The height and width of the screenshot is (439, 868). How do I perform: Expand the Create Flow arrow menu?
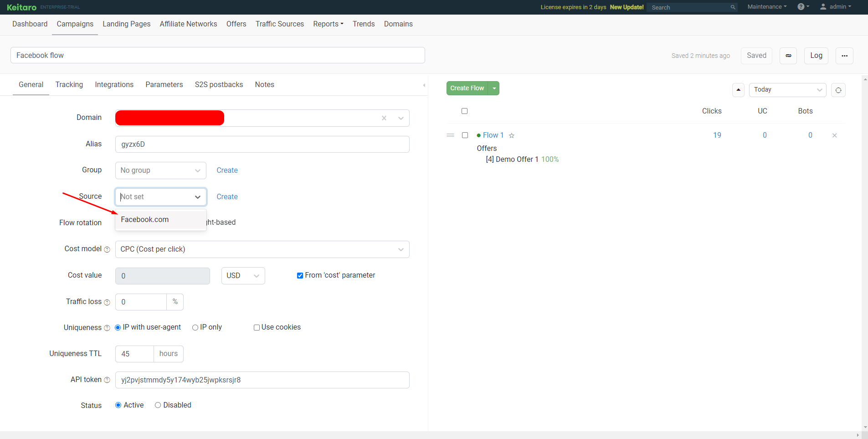pyautogui.click(x=494, y=88)
